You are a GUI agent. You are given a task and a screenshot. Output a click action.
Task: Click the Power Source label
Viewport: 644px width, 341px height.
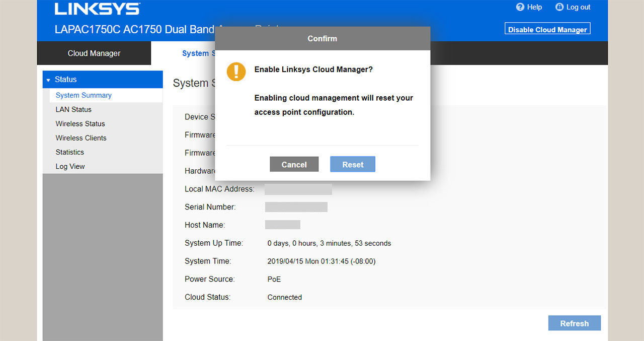pos(209,279)
